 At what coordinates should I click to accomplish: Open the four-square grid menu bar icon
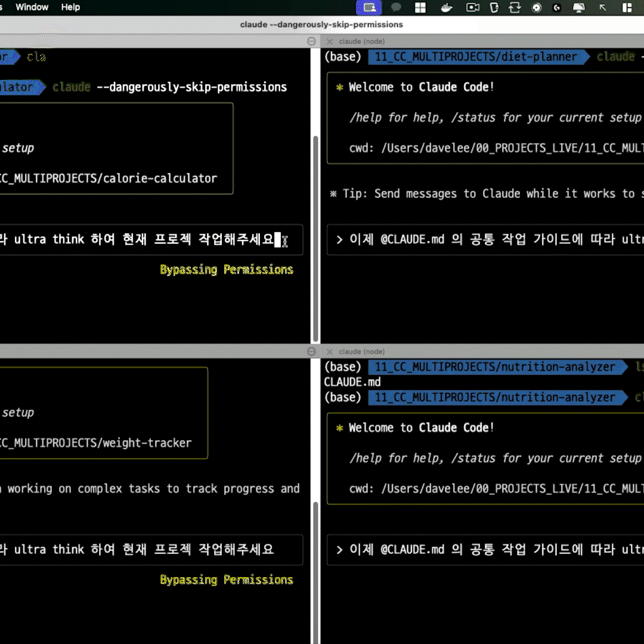[420, 8]
